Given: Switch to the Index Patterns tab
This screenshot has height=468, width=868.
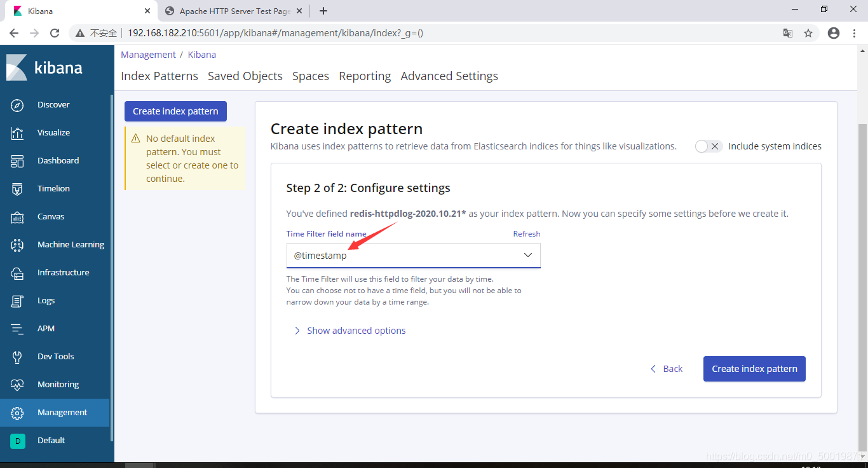Looking at the screenshot, I should coord(159,76).
